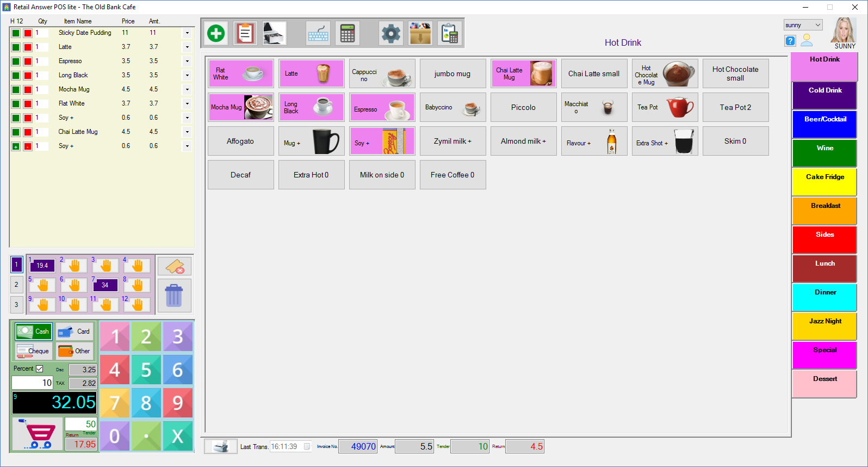Click the trash bin delete icon
868x467 pixels.
point(174,296)
